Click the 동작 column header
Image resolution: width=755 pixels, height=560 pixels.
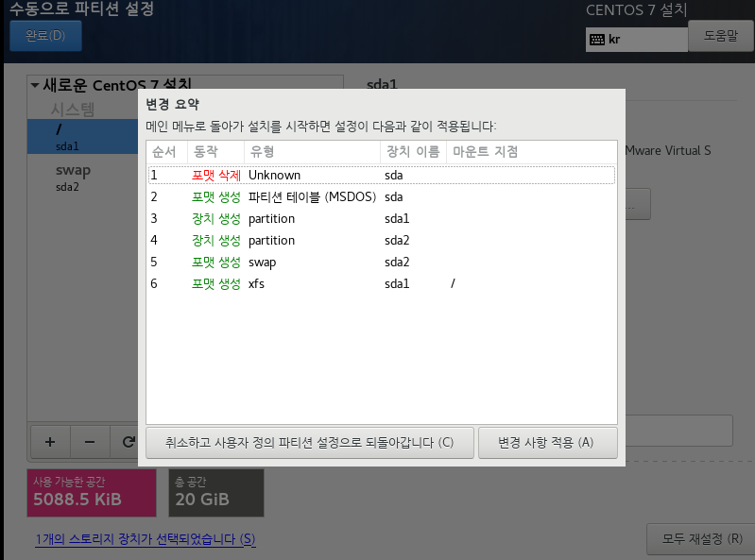215,152
